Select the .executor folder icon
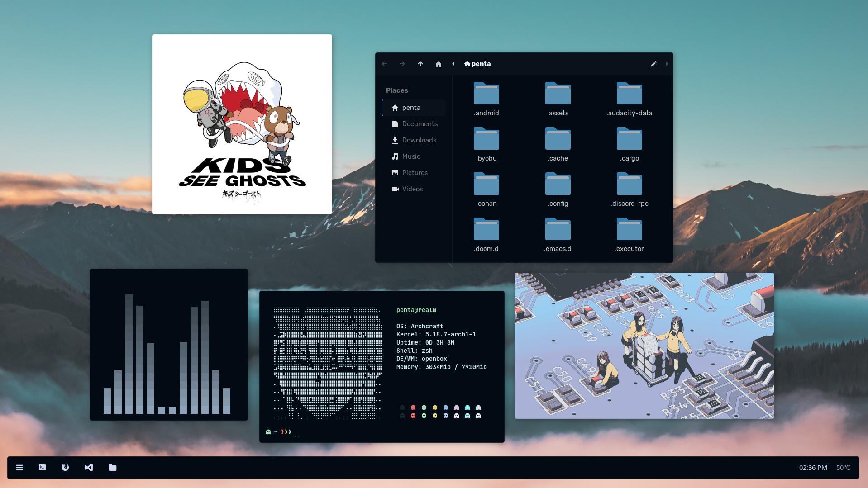868x488 pixels. point(630,229)
